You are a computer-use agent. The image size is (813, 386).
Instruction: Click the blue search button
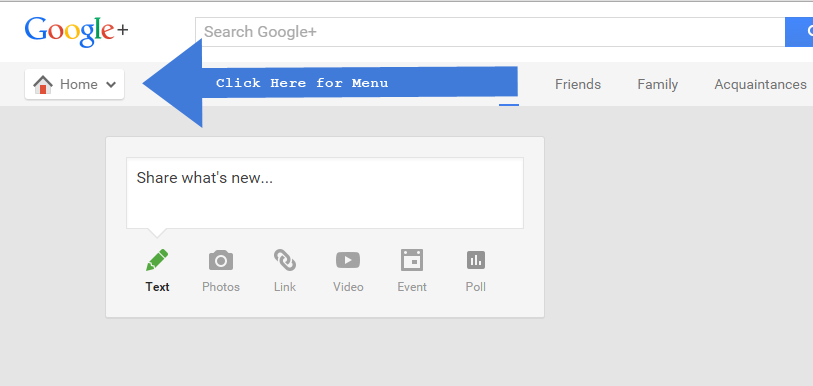point(799,32)
